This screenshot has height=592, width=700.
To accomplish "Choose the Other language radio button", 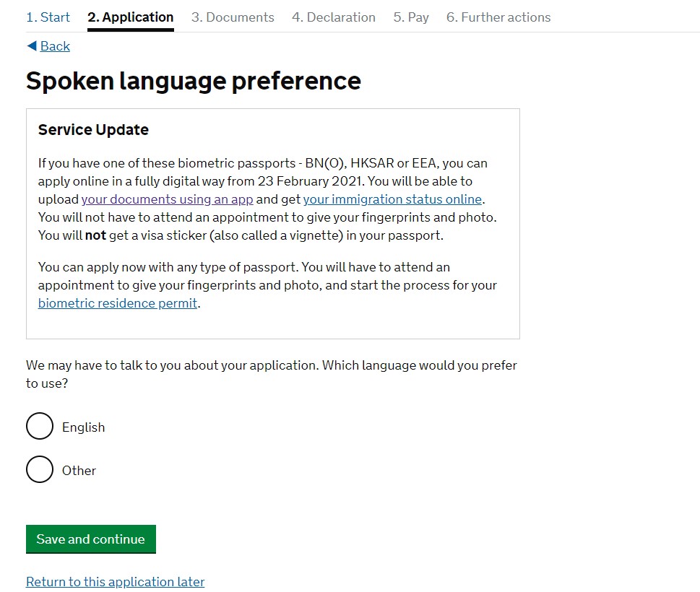I will tap(40, 470).
